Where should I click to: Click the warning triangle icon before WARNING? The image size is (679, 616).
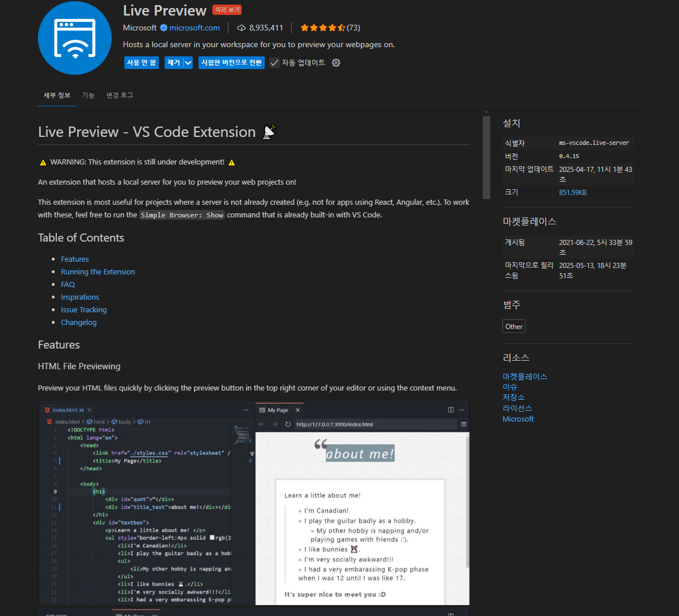43,162
